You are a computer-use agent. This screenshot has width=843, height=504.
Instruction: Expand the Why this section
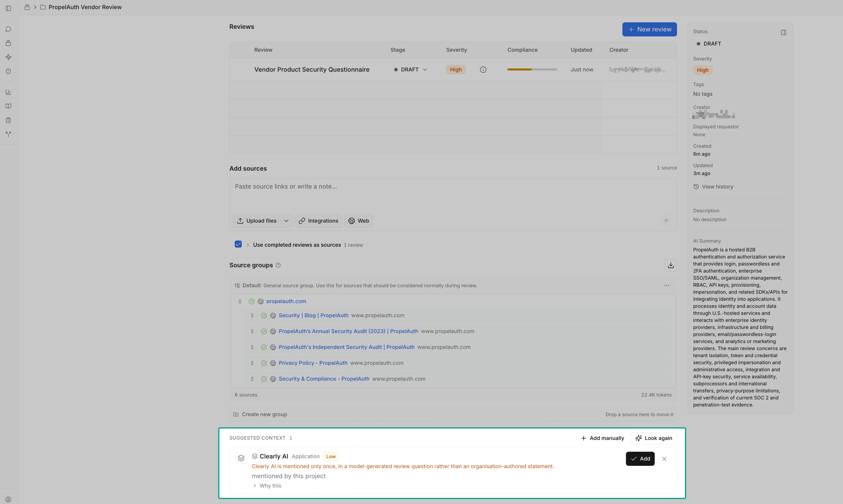[x=267, y=486]
